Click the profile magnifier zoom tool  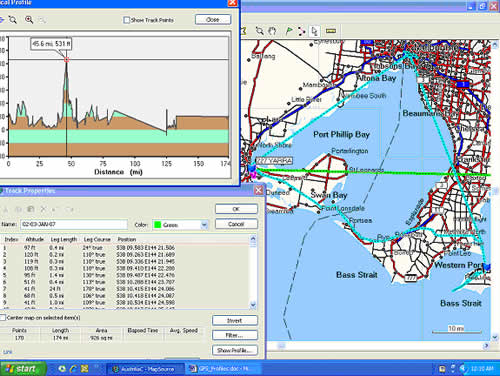(x=13, y=20)
